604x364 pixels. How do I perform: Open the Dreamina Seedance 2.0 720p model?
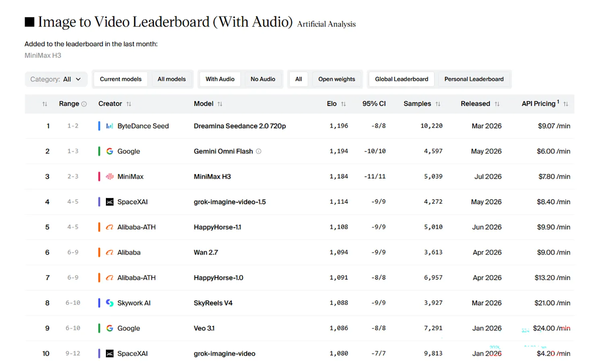(240, 126)
